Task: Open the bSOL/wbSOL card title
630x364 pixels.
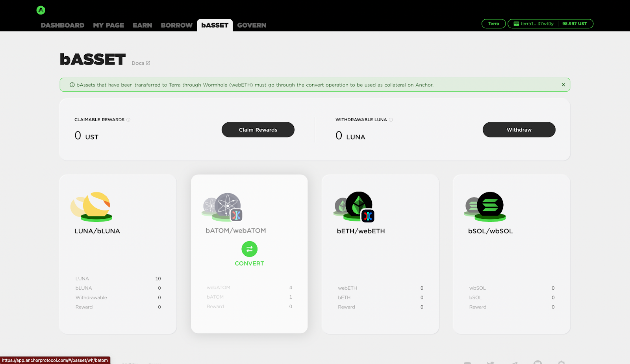Action: coord(491,231)
